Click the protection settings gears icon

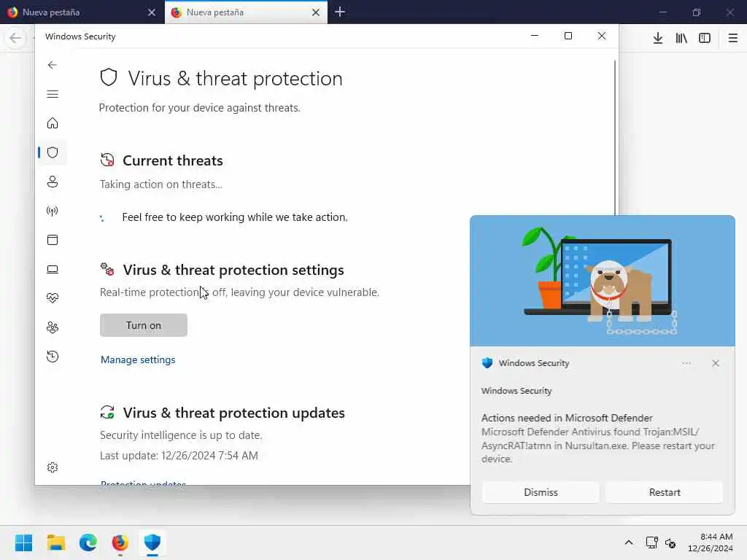click(x=107, y=269)
